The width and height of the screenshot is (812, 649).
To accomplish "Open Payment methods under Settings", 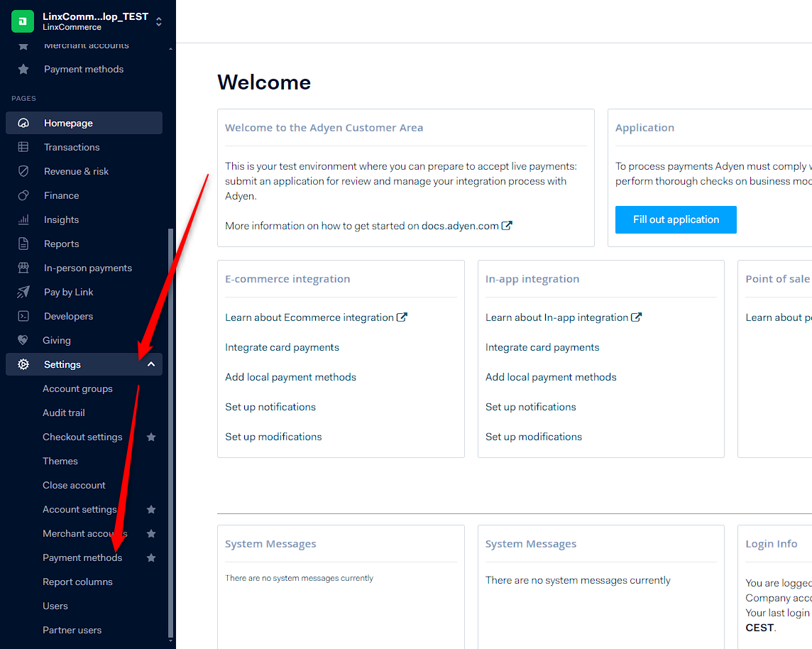I will [82, 558].
